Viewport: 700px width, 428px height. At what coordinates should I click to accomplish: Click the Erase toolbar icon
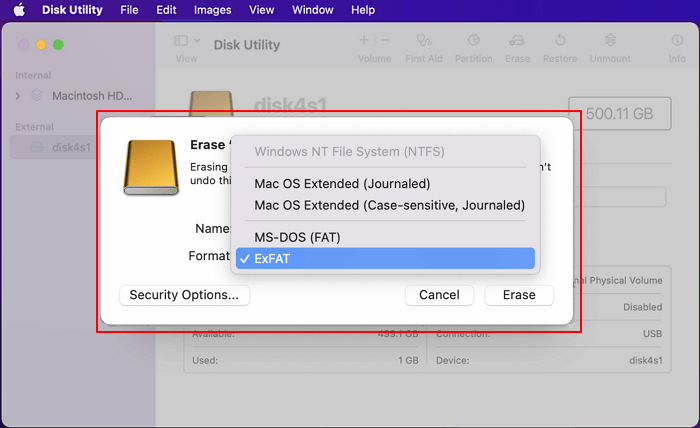click(517, 42)
